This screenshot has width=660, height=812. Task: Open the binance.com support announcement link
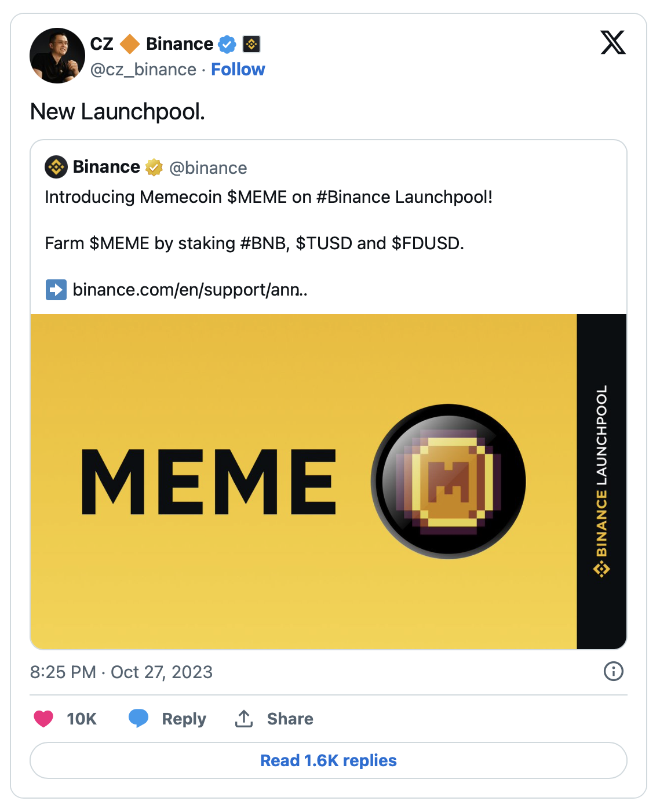tap(189, 289)
